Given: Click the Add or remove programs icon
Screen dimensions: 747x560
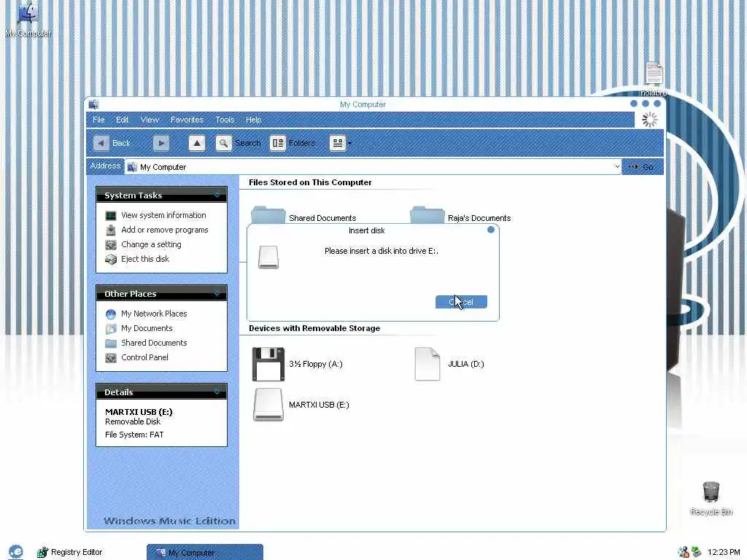Looking at the screenshot, I should (x=111, y=230).
